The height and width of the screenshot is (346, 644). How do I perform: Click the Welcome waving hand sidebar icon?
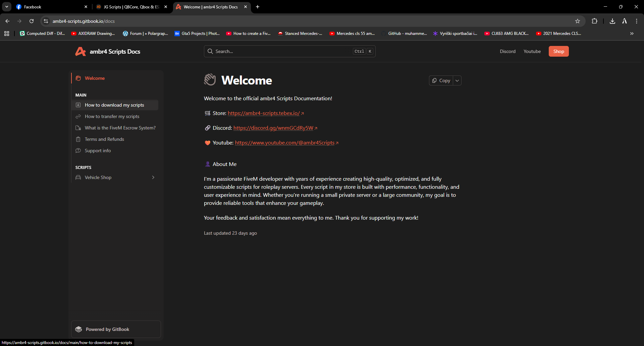point(78,78)
